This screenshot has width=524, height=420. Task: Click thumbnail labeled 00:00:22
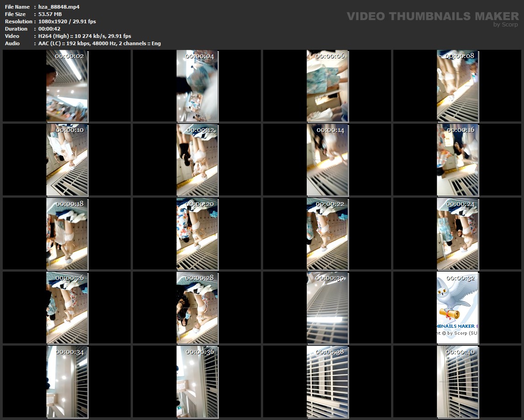(328, 234)
